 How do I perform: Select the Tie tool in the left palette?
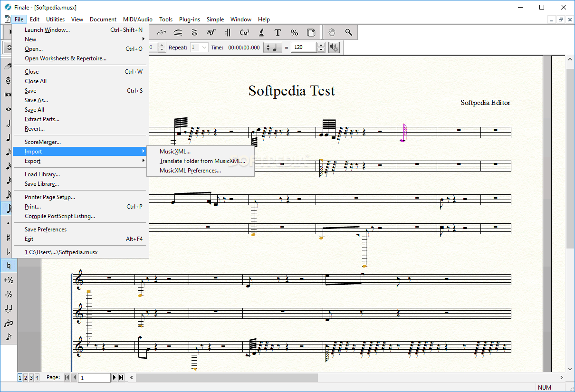tap(8, 308)
